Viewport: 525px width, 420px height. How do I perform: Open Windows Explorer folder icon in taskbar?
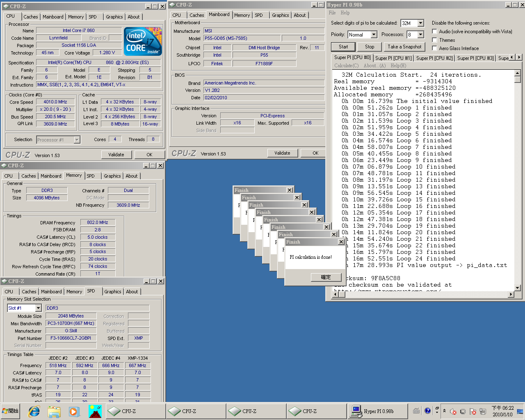(54, 411)
